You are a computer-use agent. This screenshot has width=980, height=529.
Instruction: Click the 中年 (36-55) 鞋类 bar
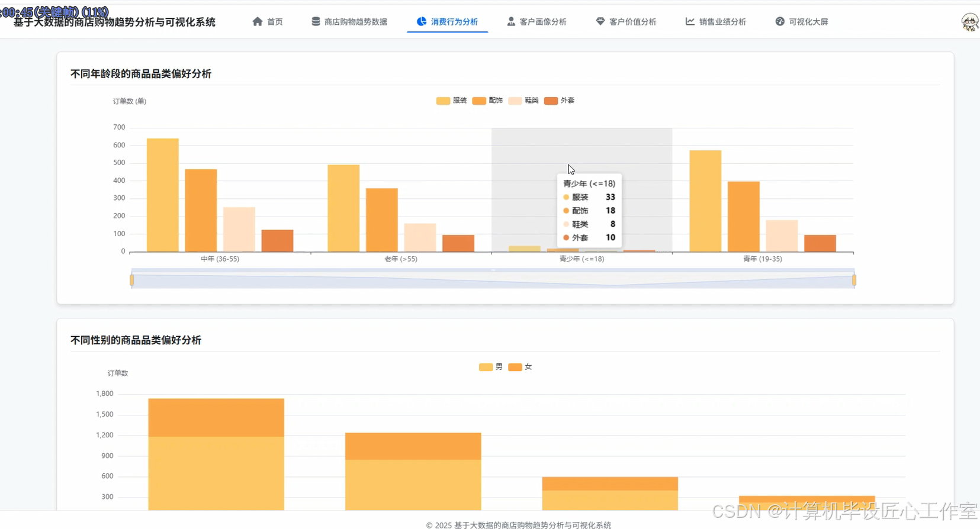239,230
